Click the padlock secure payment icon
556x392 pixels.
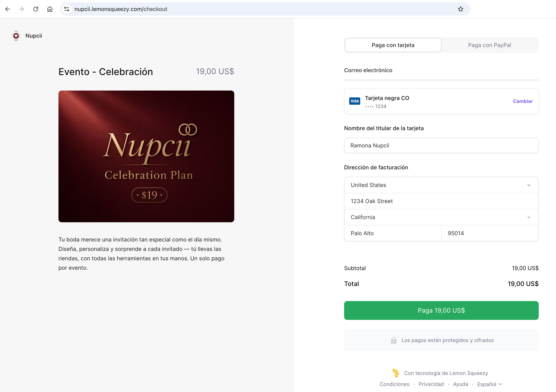pos(394,340)
